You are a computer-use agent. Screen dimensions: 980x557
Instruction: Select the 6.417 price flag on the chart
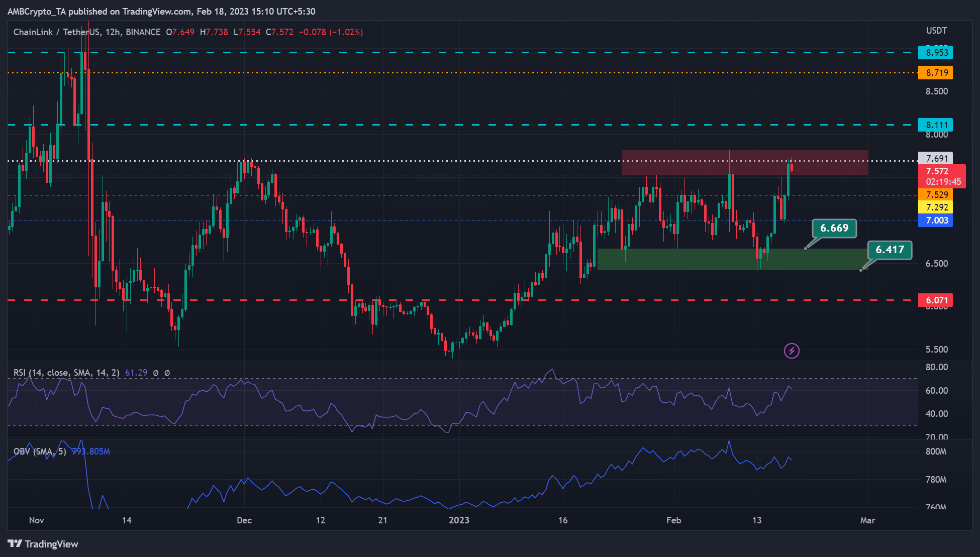point(890,250)
